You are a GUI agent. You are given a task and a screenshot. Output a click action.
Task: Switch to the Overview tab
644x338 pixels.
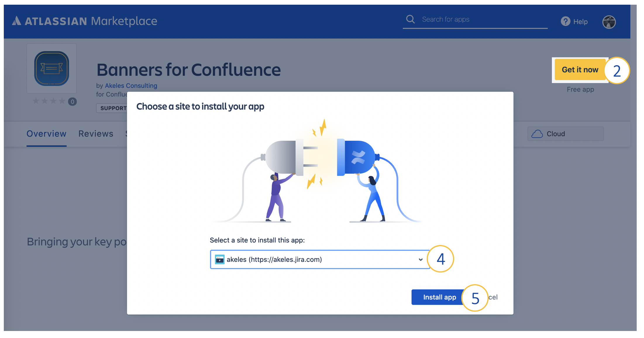pos(47,134)
